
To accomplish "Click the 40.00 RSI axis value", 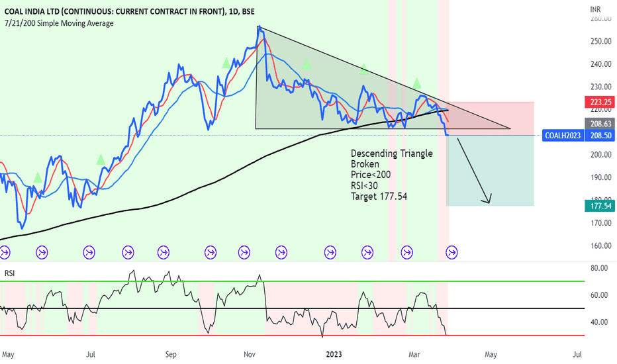I will pyautogui.click(x=599, y=322).
